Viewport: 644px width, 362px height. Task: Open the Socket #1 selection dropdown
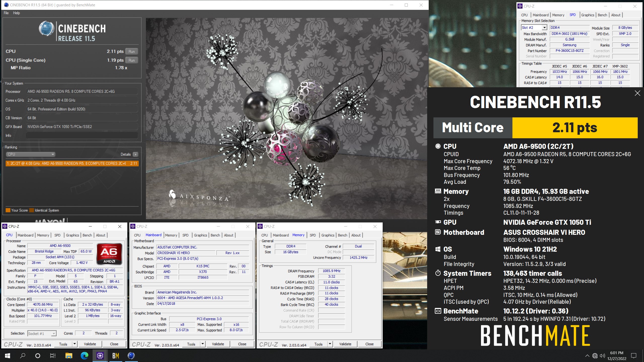coord(42,334)
